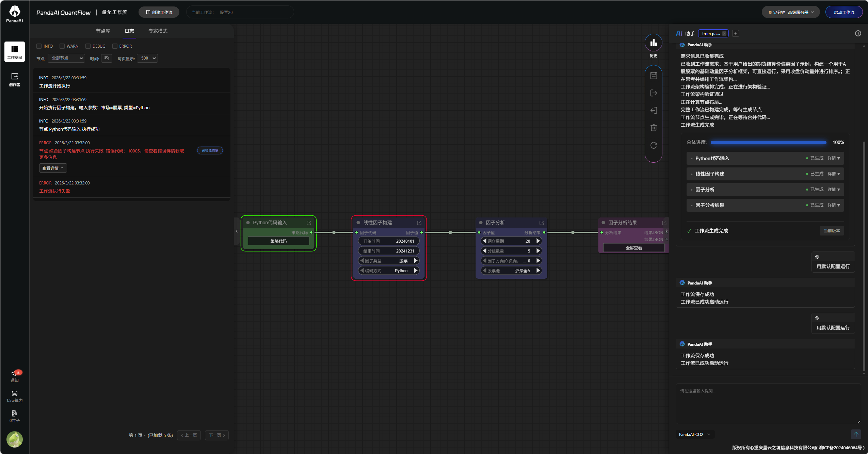This screenshot has width=868, height=454.
Task: Toggle the DEBUG log filter checkbox
Action: [88, 46]
